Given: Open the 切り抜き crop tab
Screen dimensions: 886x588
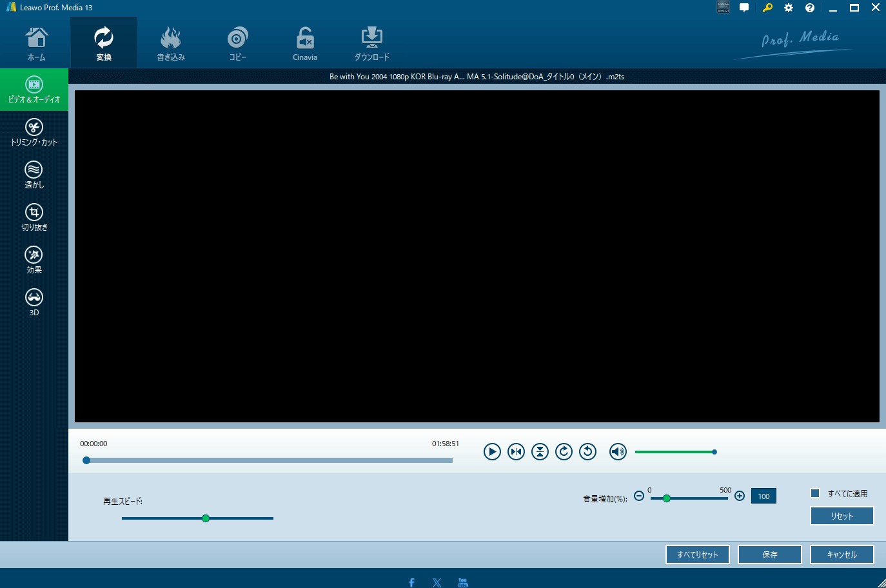Looking at the screenshot, I should [x=34, y=217].
